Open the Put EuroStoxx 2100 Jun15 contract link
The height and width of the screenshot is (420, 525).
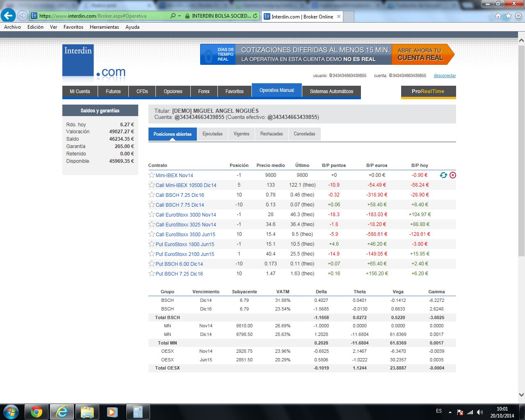click(185, 254)
